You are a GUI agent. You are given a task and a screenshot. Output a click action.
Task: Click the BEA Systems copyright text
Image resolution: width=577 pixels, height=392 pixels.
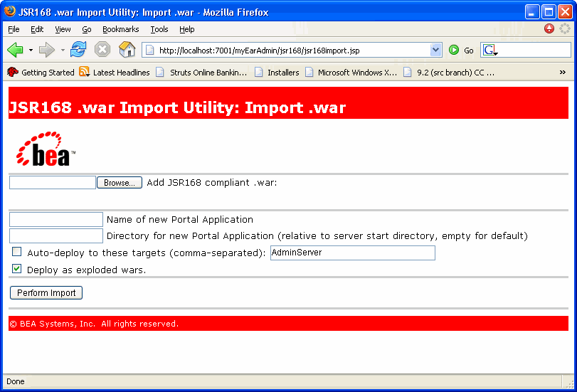point(94,324)
